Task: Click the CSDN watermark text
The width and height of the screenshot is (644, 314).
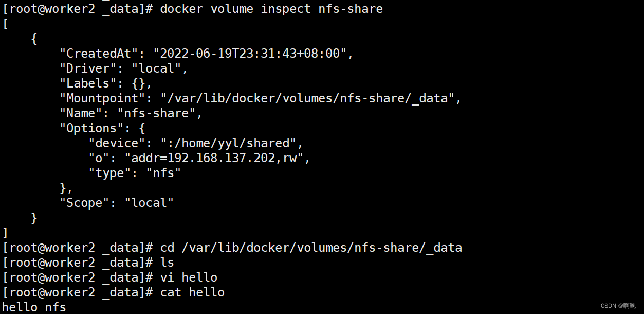Action: (618, 306)
